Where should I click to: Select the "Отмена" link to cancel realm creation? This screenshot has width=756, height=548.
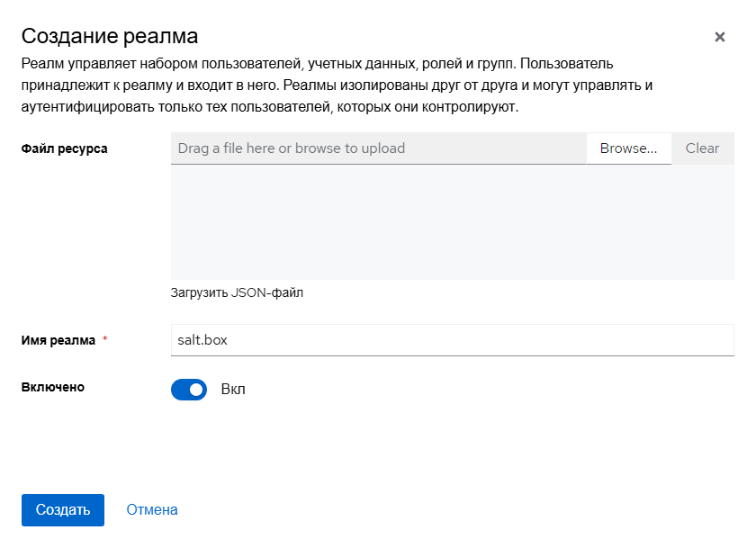(x=151, y=509)
